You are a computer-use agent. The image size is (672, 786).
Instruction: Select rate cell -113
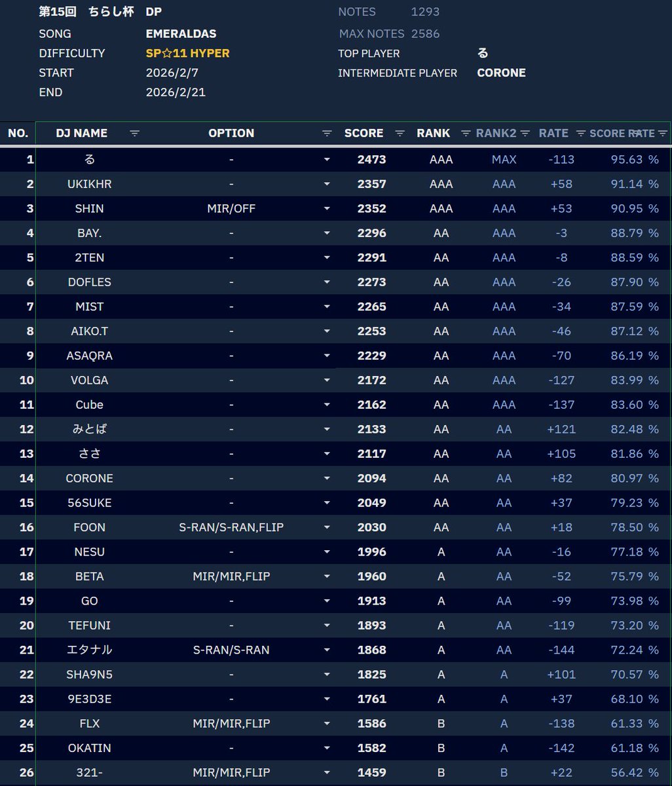tap(561, 160)
